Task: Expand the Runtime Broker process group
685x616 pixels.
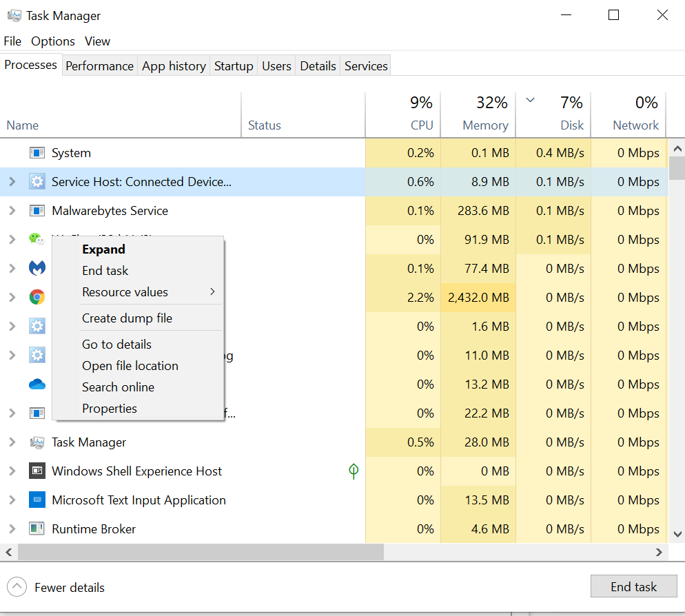Action: click(12, 529)
